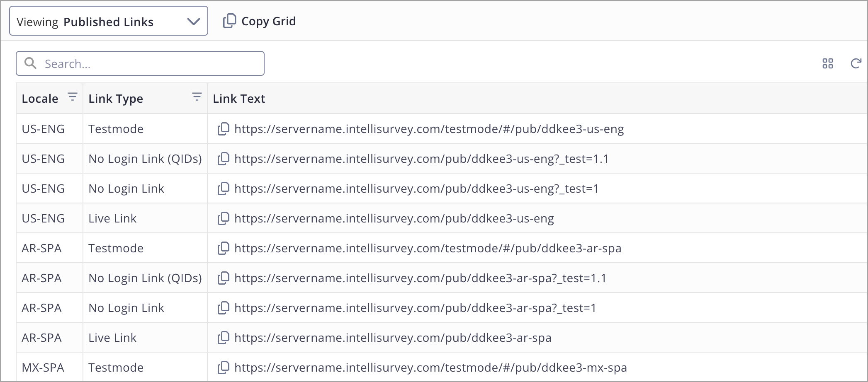Click the Live Link cell for US-ENG
Image resolution: width=868 pixels, height=382 pixels.
145,218
